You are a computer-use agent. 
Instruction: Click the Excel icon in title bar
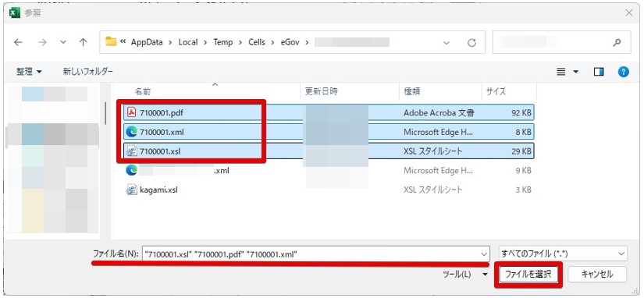[14, 12]
